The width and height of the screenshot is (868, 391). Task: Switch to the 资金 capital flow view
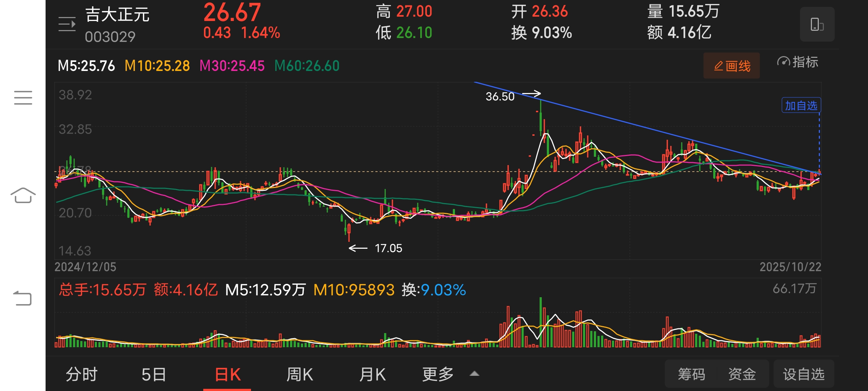coord(742,374)
